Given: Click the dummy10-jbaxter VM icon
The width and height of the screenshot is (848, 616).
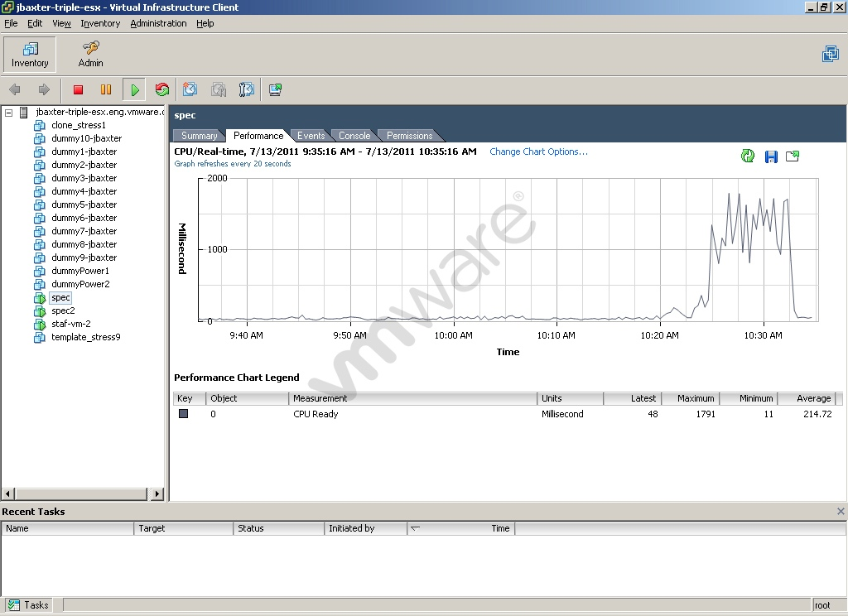Looking at the screenshot, I should 40,138.
